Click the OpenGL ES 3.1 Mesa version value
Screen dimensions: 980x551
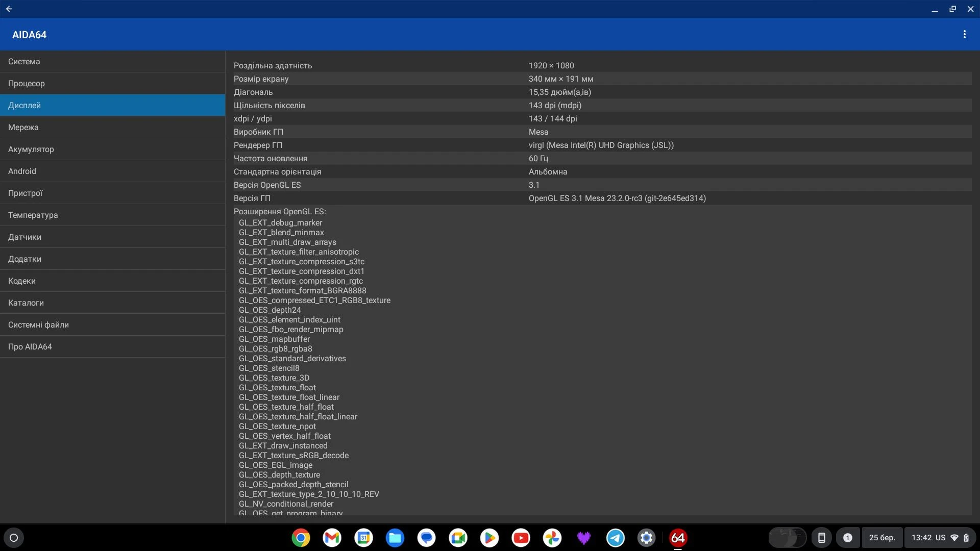(617, 198)
